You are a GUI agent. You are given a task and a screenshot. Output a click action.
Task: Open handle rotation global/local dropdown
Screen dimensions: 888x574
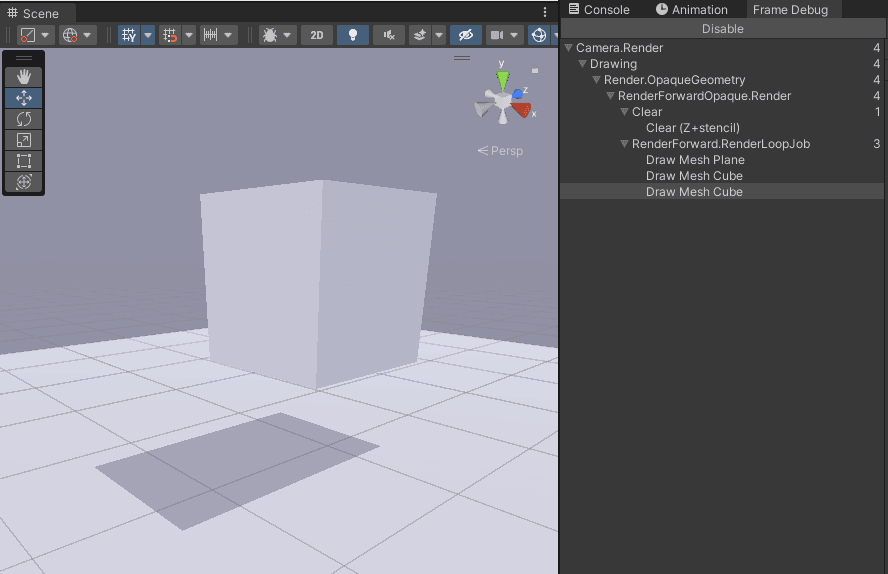76,35
